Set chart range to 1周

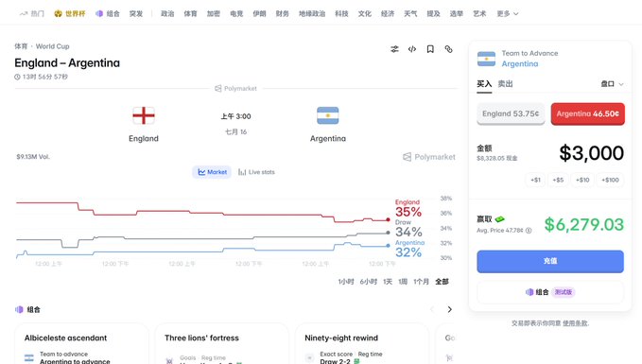403,282
